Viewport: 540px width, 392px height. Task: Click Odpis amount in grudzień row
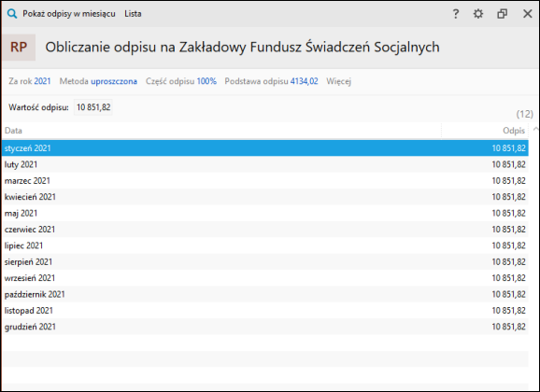[x=508, y=327]
